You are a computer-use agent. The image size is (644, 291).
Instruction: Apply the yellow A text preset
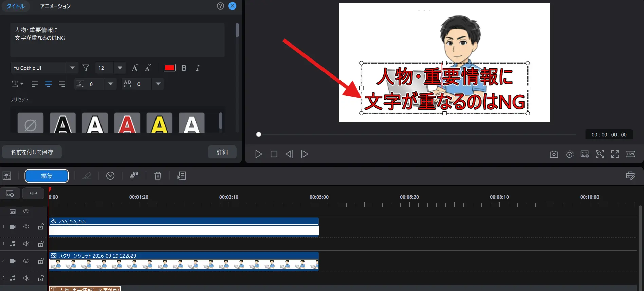(159, 123)
